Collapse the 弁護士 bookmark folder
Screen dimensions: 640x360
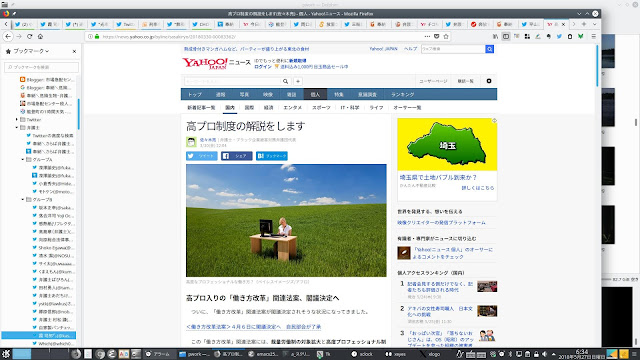(x=17, y=127)
